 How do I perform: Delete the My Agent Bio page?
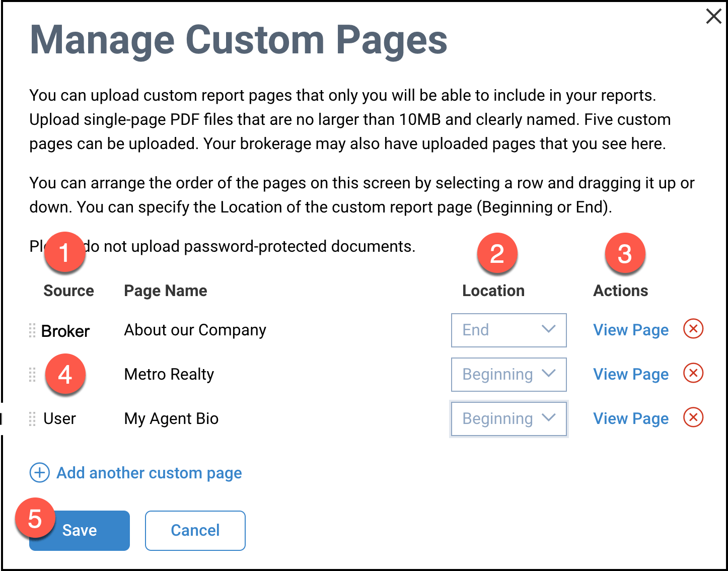693,418
